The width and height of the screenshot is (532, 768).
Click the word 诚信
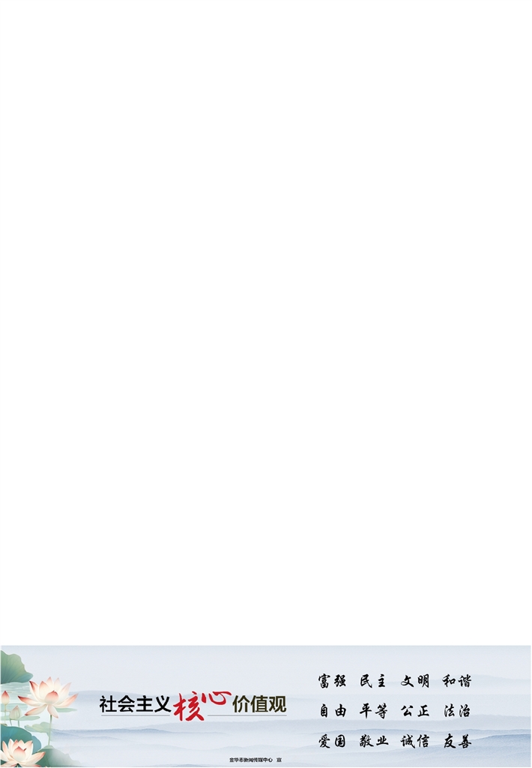point(415,741)
